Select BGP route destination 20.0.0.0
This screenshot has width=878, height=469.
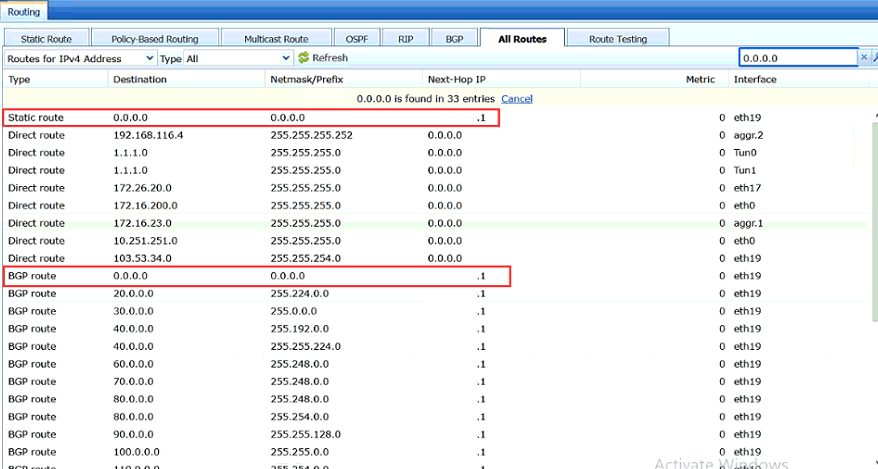click(133, 294)
